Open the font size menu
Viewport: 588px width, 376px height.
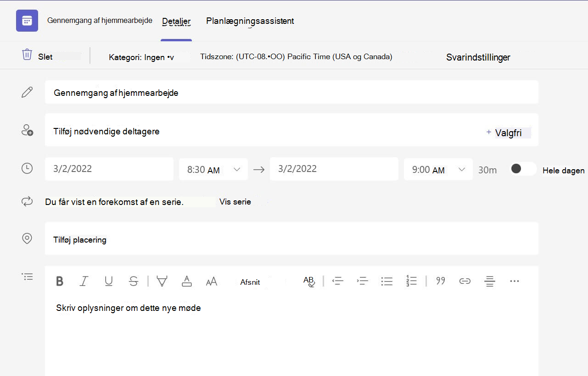click(x=212, y=282)
